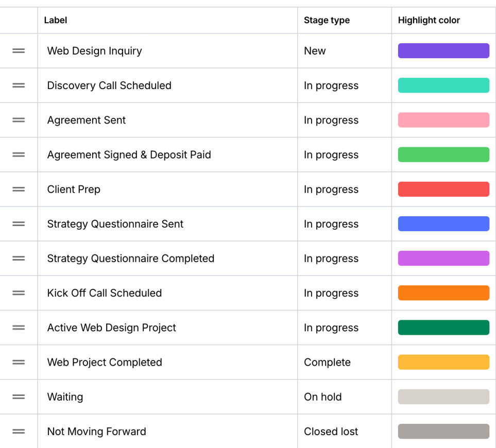The image size is (496, 448).
Task: Select the purple highlight color for Web Design Inquiry
Action: 443,50
